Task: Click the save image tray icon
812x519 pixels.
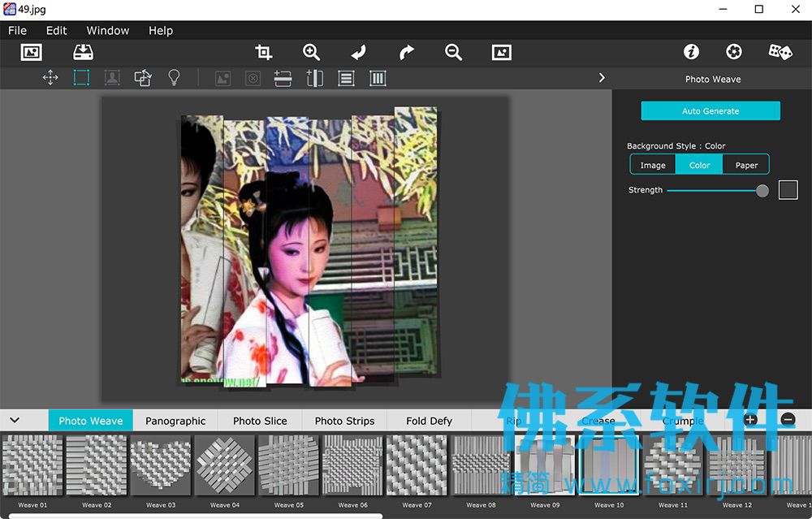Action: (x=83, y=52)
